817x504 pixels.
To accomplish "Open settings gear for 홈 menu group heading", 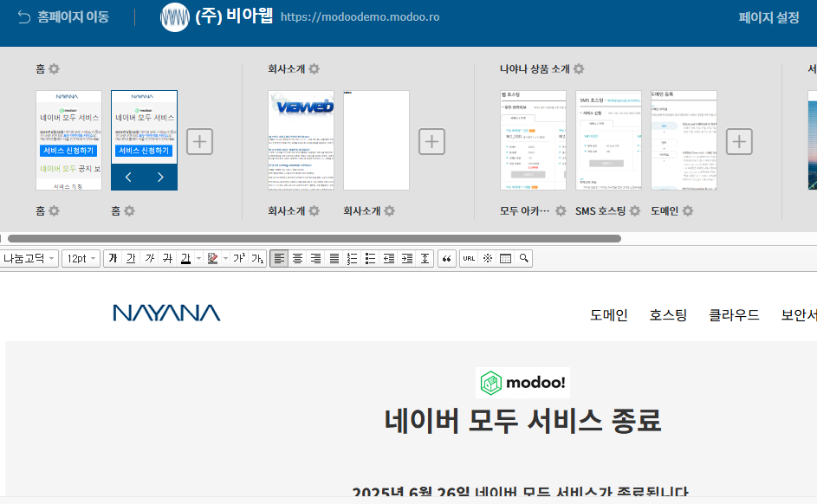I will coord(55,68).
